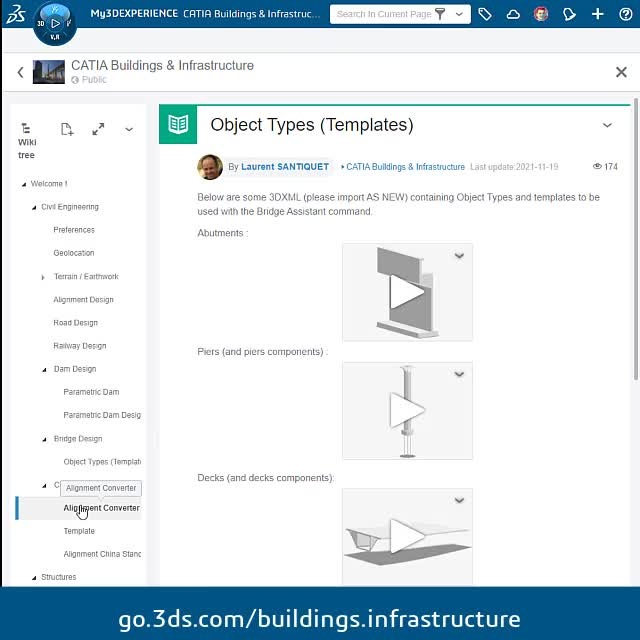Viewport: 640px width, 640px height.
Task: Close the community panel with X
Action: coord(621,72)
